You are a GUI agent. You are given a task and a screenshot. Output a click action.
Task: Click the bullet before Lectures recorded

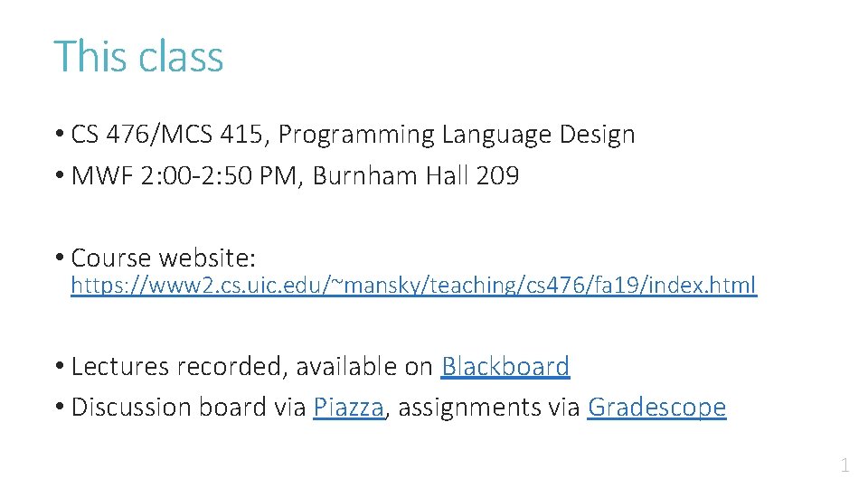[60, 366]
